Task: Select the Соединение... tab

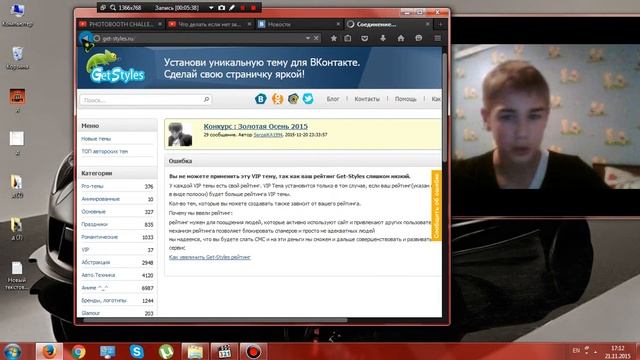Action: tap(389, 24)
